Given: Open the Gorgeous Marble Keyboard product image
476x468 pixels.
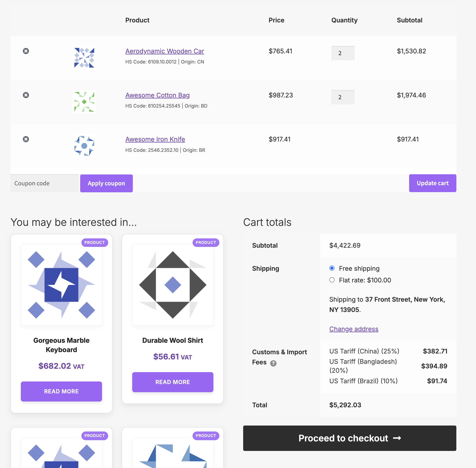Looking at the screenshot, I should (x=62, y=285).
